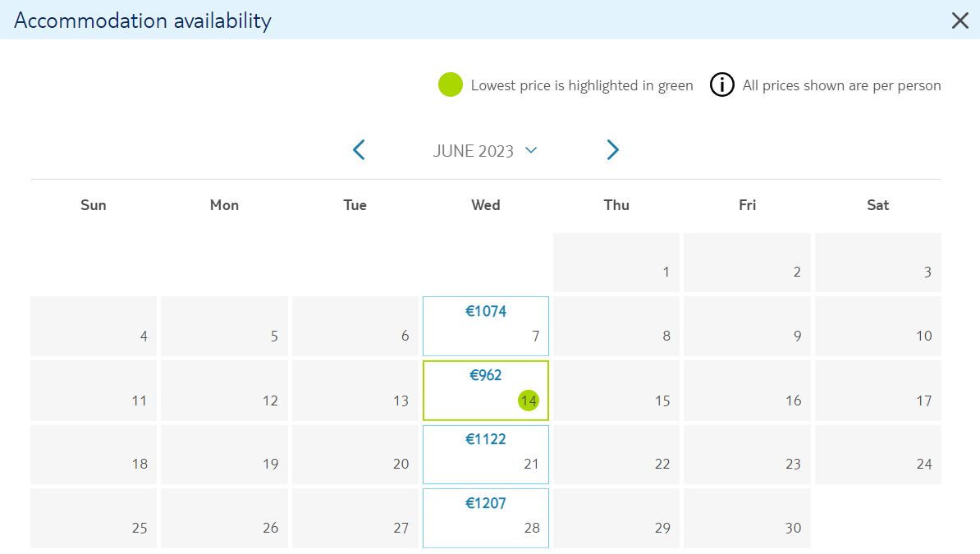
Task: Go to the previous month with left arrow
Action: pyautogui.click(x=359, y=150)
